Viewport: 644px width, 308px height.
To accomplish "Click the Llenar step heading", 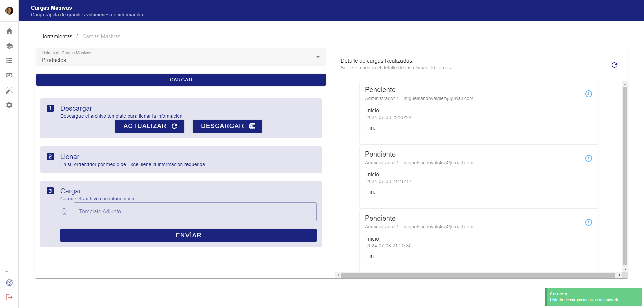I will tap(70, 157).
